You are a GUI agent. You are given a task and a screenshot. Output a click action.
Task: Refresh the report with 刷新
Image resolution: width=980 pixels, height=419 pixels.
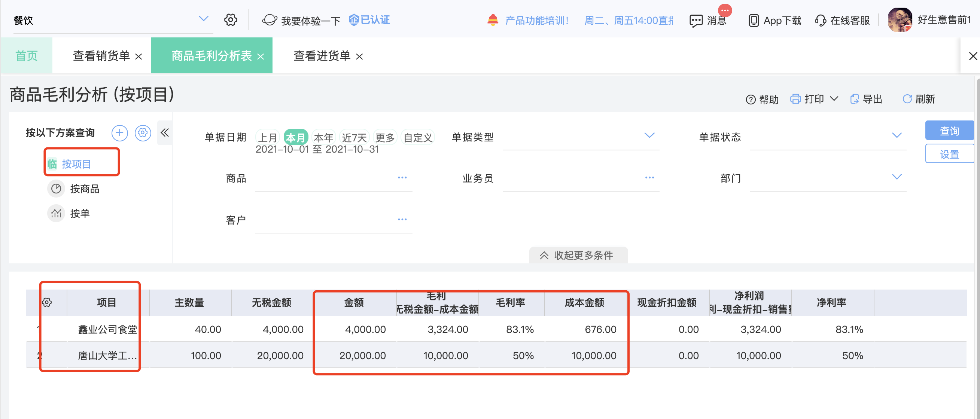click(919, 99)
